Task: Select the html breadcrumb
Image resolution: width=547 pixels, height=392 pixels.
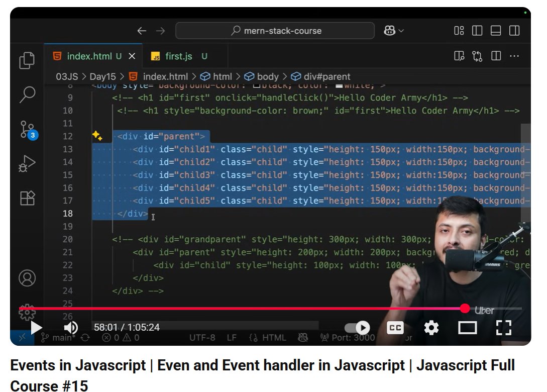Action: (x=216, y=76)
